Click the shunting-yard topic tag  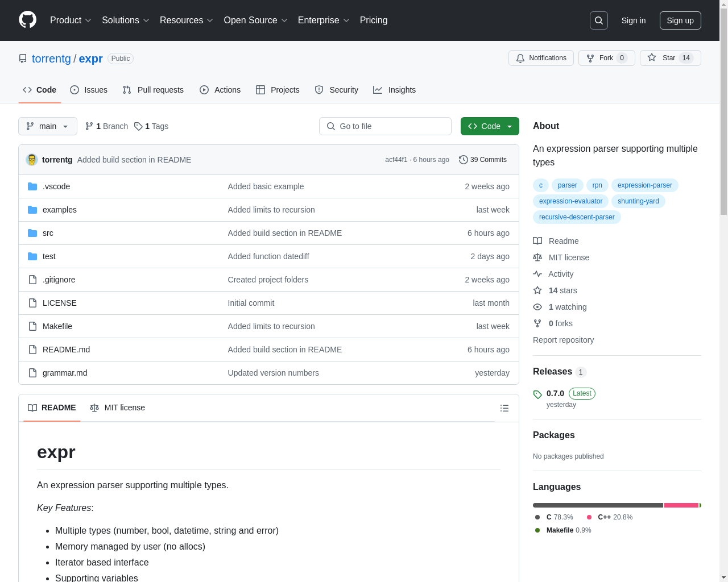coord(638,201)
